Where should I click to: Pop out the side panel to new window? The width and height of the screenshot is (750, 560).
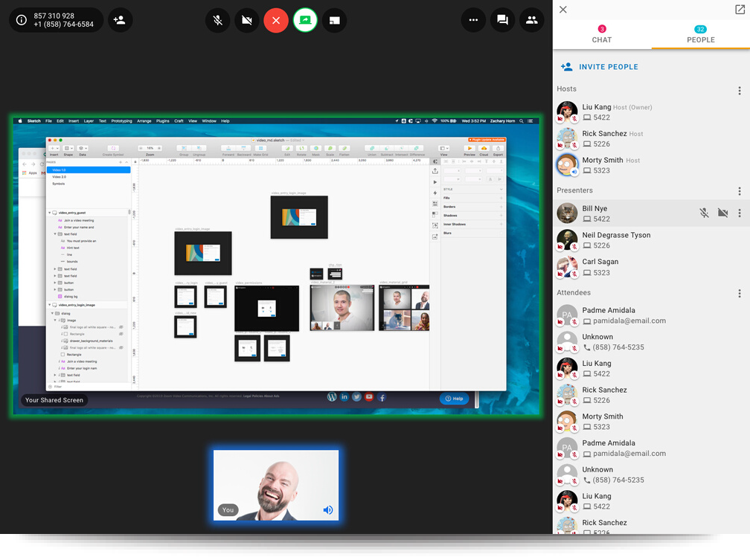[740, 10]
